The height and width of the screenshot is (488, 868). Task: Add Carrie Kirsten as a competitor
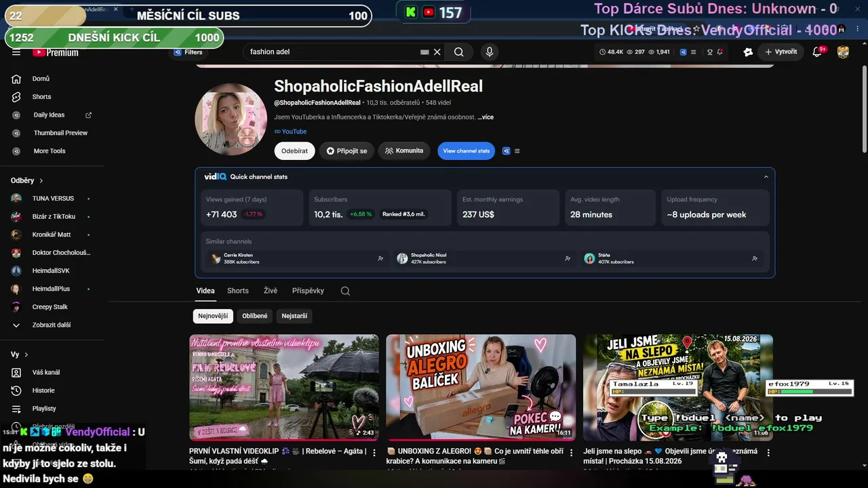pyautogui.click(x=380, y=258)
